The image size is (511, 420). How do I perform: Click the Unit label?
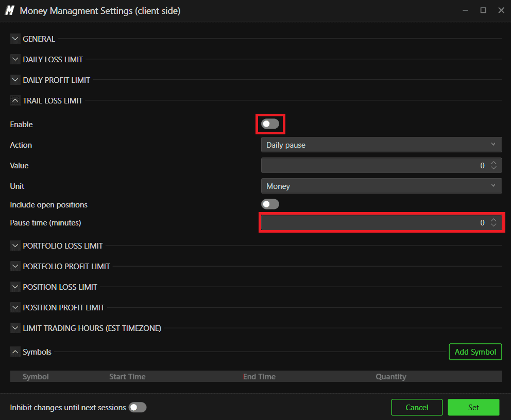(17, 186)
